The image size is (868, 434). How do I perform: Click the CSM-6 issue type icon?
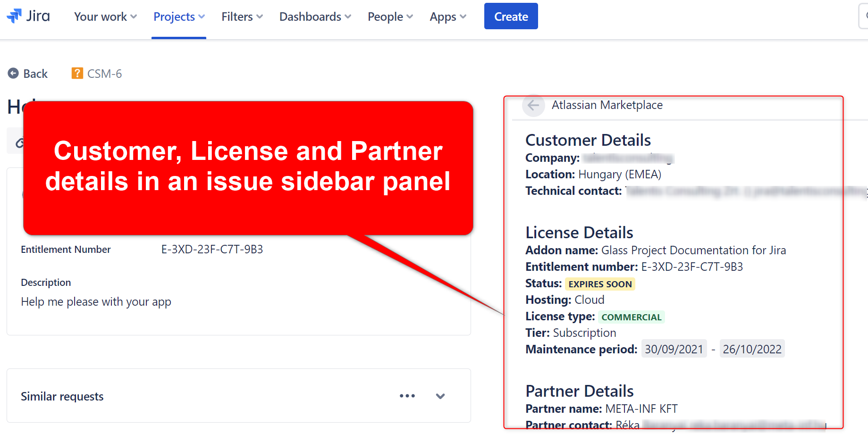77,73
